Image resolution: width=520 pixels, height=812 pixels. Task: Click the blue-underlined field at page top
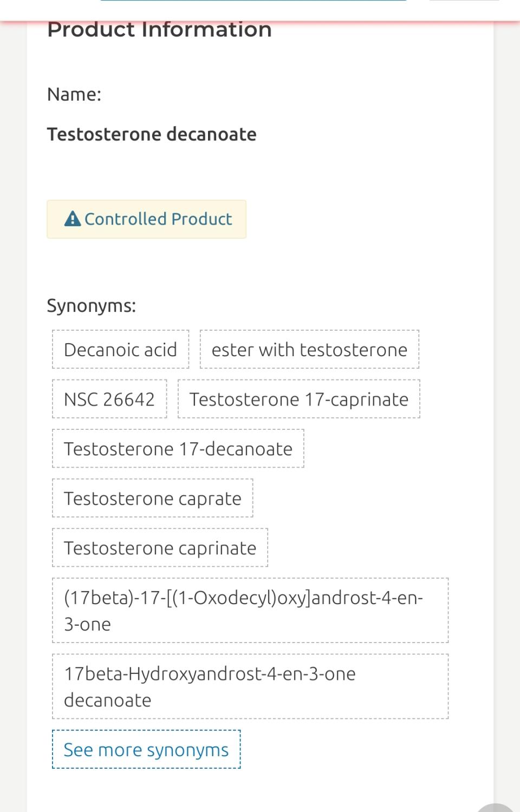click(253, 1)
